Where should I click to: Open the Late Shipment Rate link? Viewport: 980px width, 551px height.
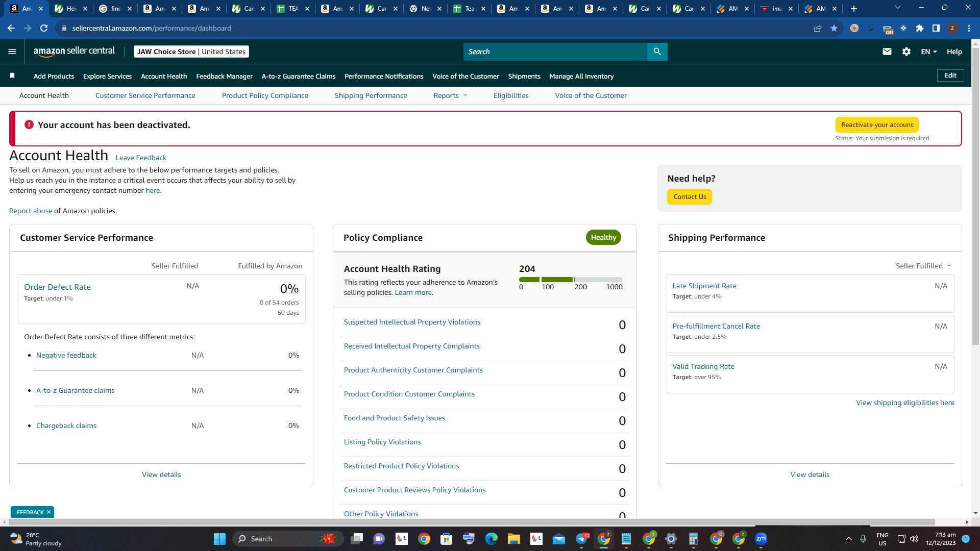(x=704, y=286)
